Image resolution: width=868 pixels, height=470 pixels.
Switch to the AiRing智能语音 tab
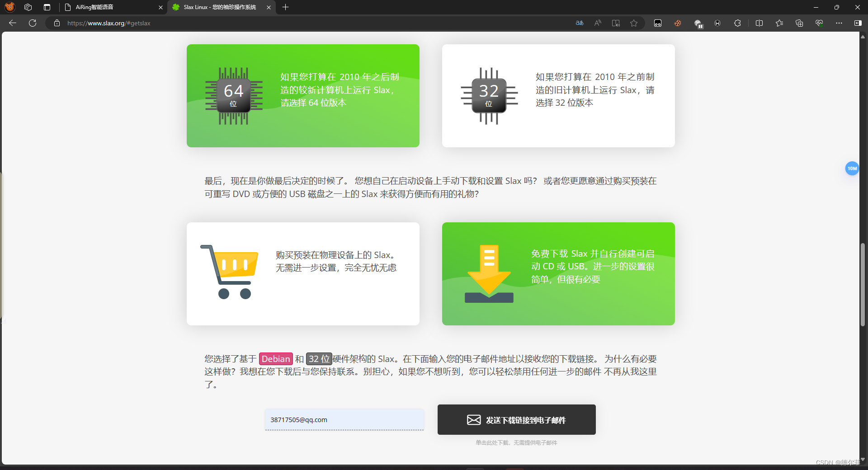coord(113,7)
